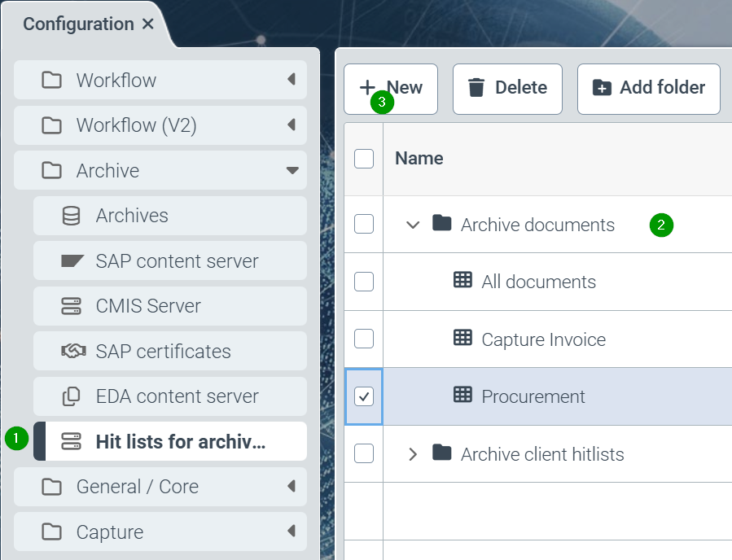732x560 pixels.
Task: Click the SAP certificates handshake icon
Action: point(72,352)
